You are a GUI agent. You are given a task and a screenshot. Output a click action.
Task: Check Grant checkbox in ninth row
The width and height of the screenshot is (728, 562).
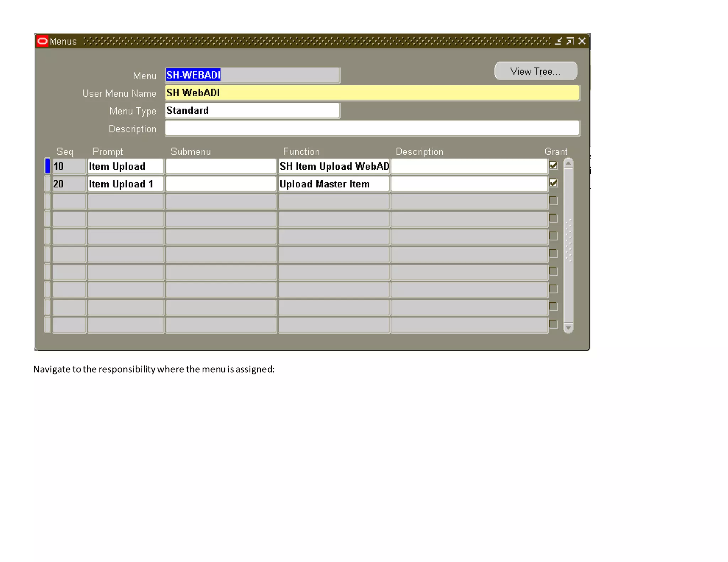coord(553,307)
